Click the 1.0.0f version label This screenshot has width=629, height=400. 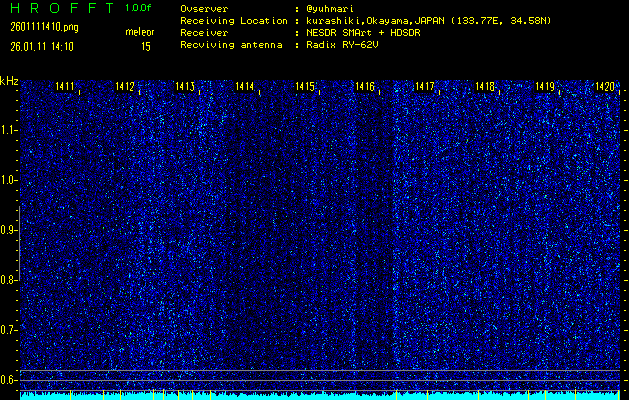[141, 8]
